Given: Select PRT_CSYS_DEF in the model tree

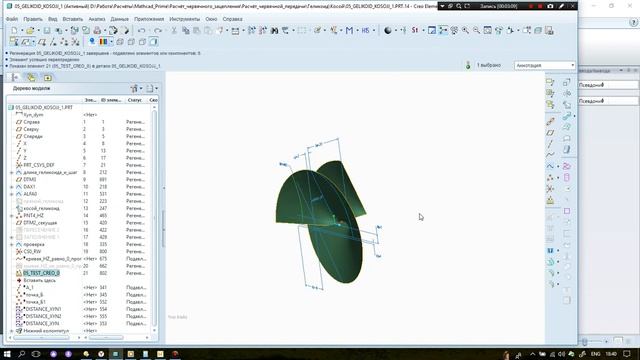Looking at the screenshot, I should (x=39, y=165).
